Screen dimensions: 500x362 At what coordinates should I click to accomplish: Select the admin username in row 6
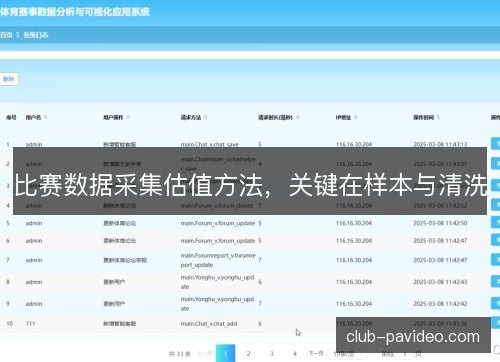click(34, 241)
